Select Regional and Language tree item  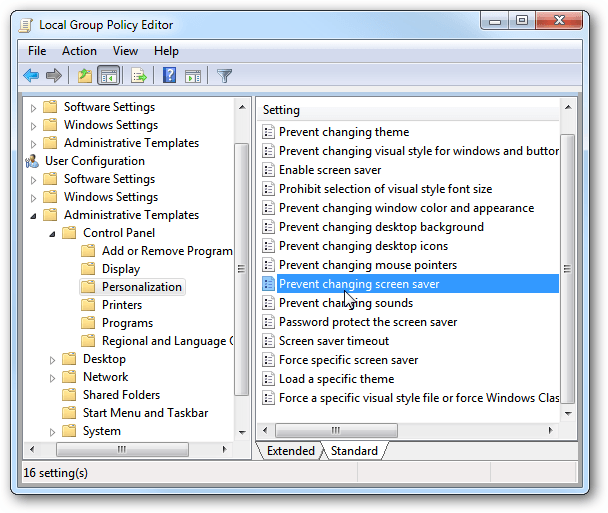click(x=168, y=341)
